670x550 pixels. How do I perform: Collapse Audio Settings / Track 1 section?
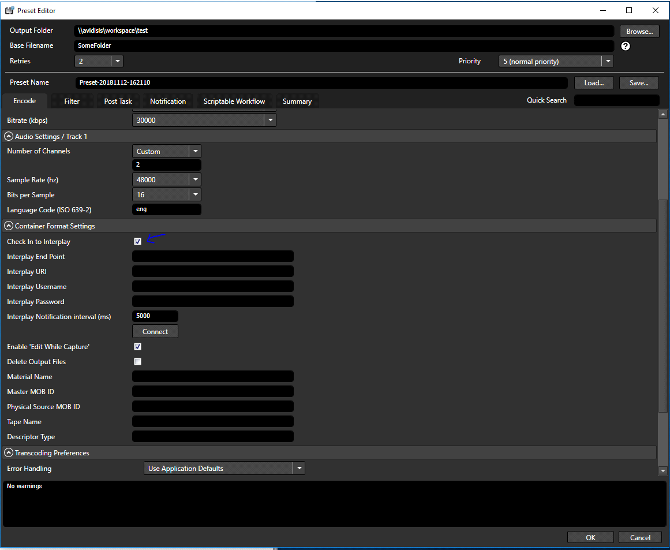(9, 136)
